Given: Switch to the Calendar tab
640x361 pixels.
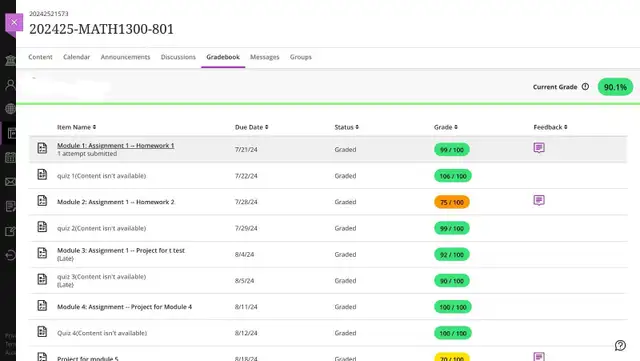Looking at the screenshot, I should (76, 57).
